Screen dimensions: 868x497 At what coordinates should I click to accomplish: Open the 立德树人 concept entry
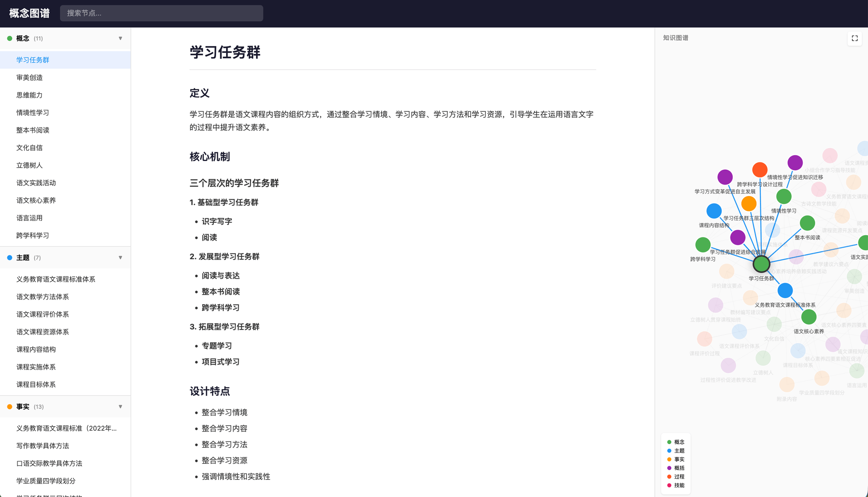click(65, 165)
